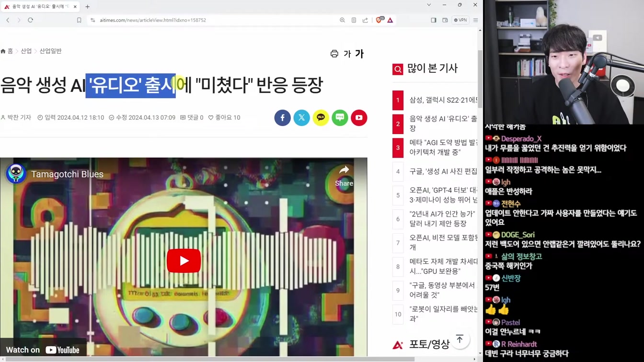Jump to 댓글 0 comments
The height and width of the screenshot is (362, 644).
192,117
